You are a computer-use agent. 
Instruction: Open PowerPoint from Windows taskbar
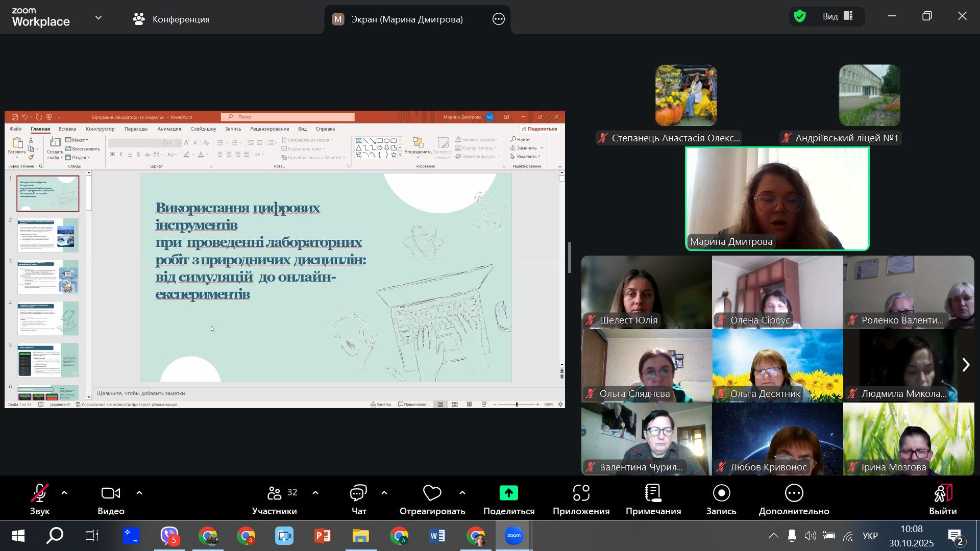point(323,536)
